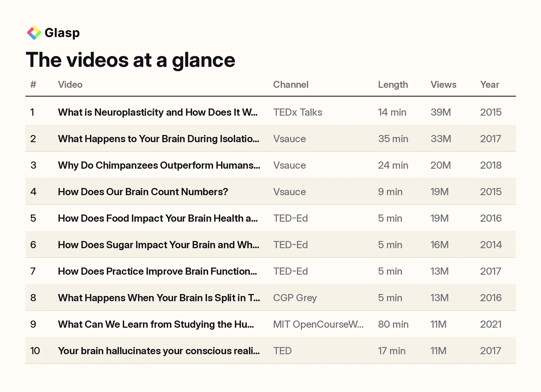Click '19M' views in the Count Numbers row
Viewport: 541px width, 392px height.
pyautogui.click(x=440, y=192)
